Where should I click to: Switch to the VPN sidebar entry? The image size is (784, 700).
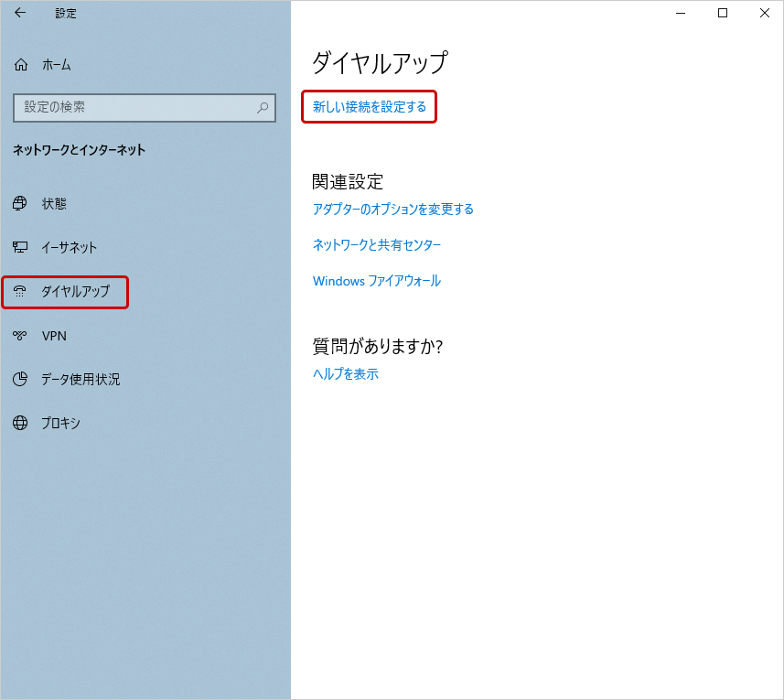(x=55, y=336)
